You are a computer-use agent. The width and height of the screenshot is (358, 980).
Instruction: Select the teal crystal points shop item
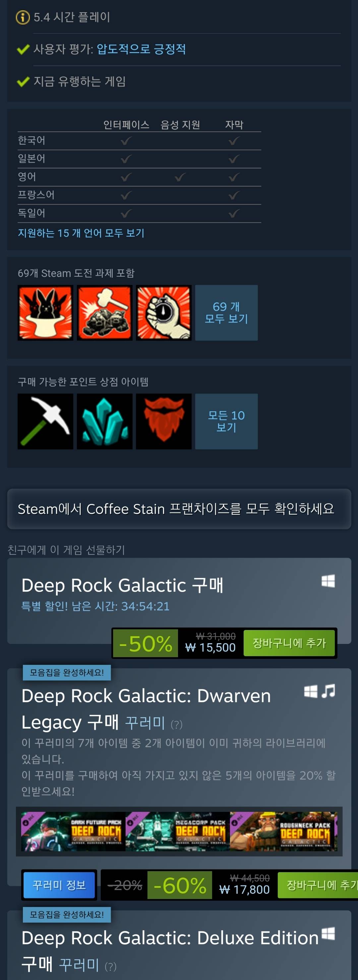104,421
